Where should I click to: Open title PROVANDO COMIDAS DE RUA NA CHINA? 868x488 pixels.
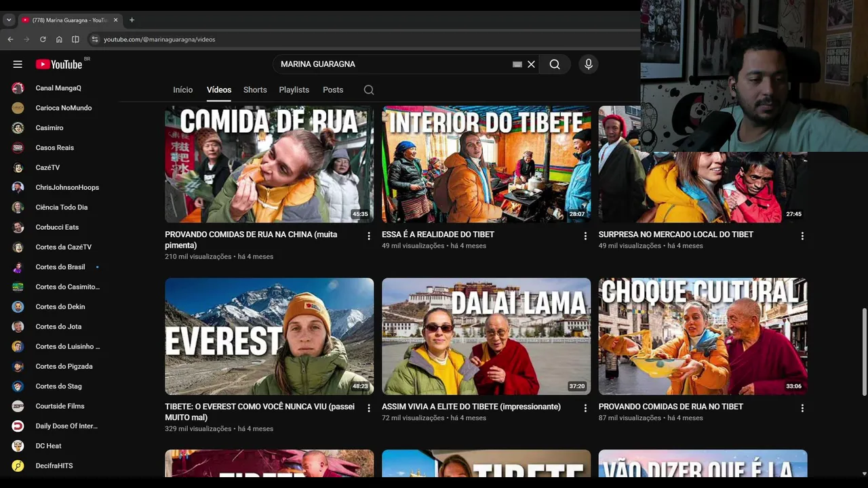click(251, 239)
